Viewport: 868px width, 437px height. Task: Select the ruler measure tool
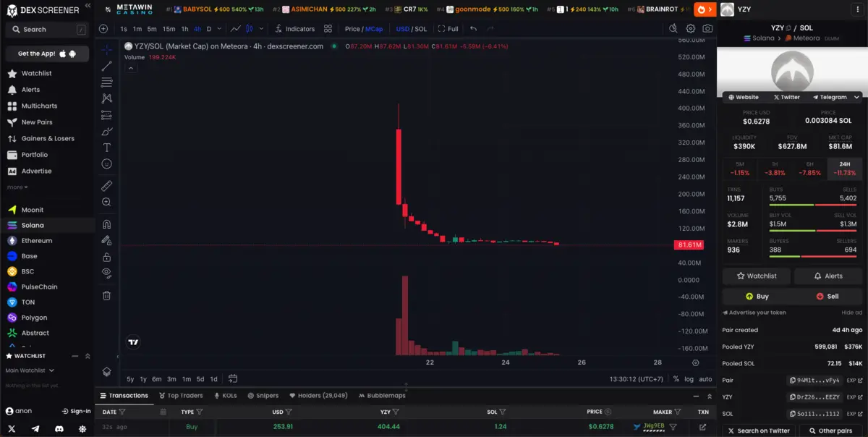coord(106,186)
